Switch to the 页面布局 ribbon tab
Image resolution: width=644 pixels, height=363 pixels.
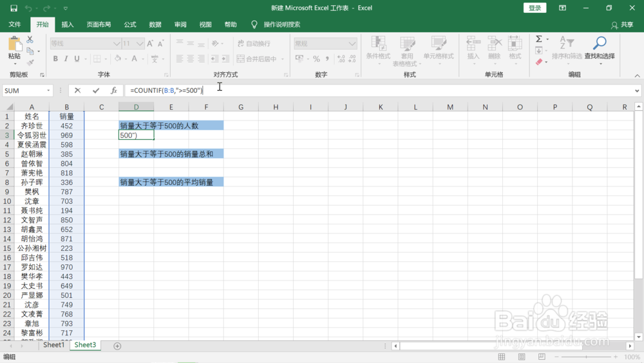[x=99, y=25]
